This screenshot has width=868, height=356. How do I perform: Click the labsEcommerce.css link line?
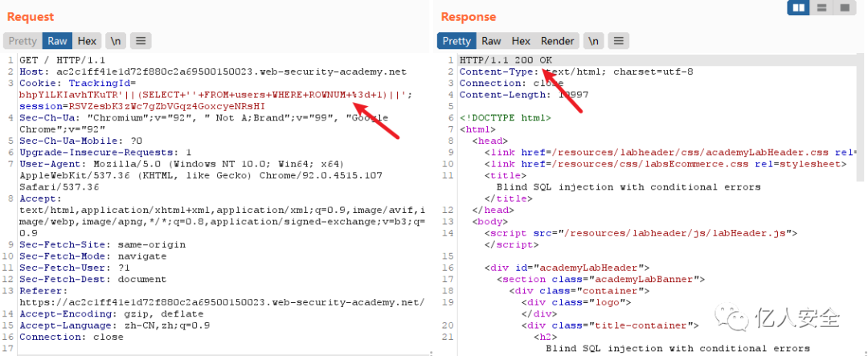click(665, 164)
